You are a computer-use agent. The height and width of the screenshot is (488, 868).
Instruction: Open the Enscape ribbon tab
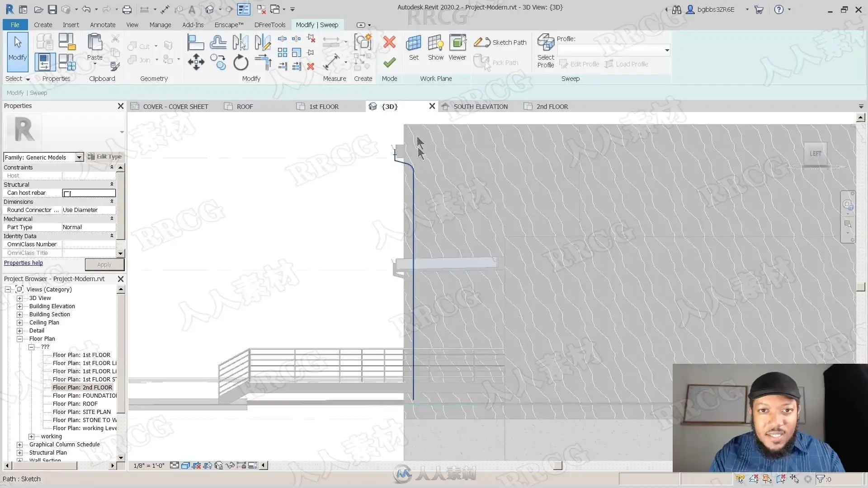click(x=229, y=25)
